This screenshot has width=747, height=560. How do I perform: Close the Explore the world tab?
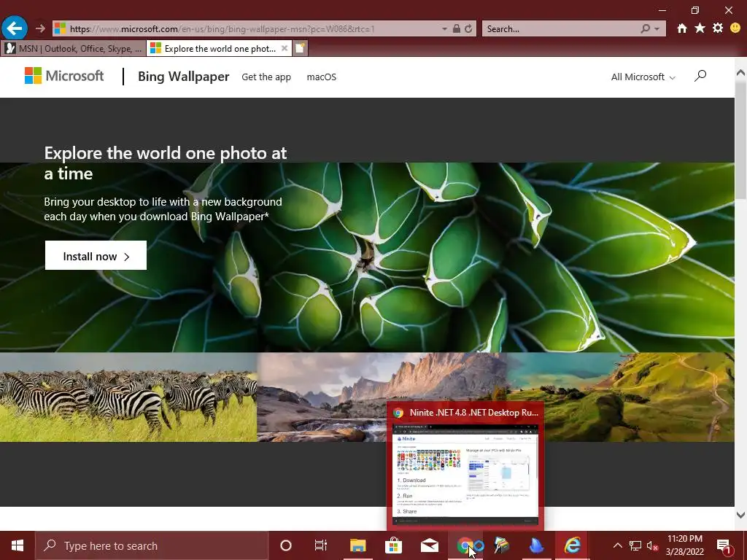pos(285,48)
